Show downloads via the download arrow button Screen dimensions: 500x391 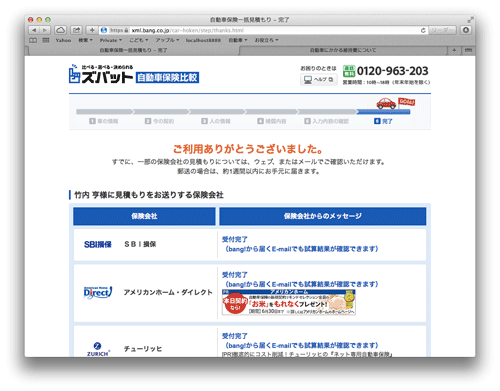coord(466,30)
